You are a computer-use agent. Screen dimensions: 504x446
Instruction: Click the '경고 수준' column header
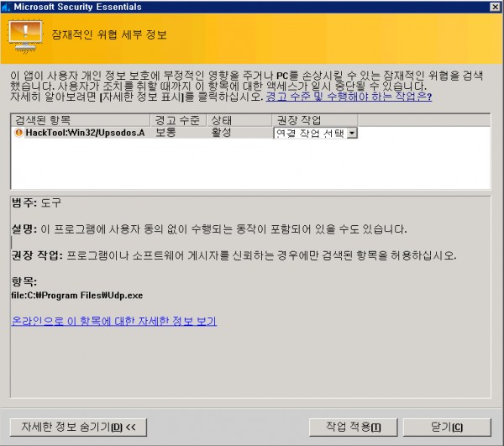coord(178,120)
